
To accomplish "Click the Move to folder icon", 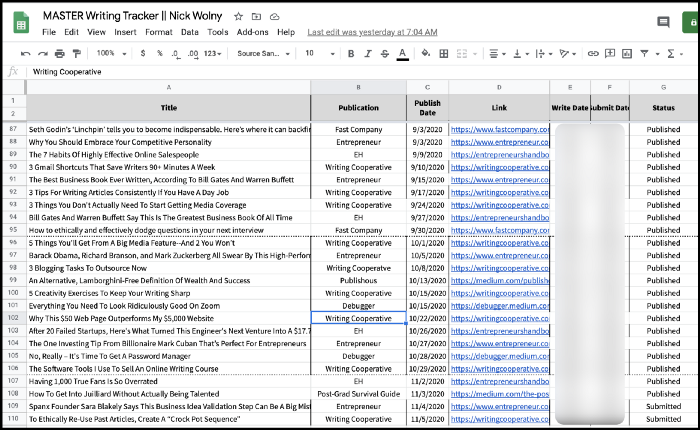I will click(256, 17).
